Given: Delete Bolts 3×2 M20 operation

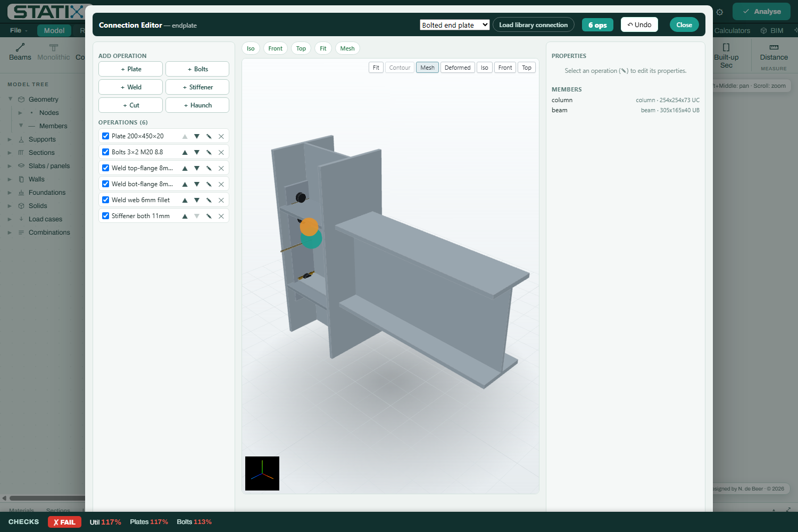Looking at the screenshot, I should [x=221, y=152].
